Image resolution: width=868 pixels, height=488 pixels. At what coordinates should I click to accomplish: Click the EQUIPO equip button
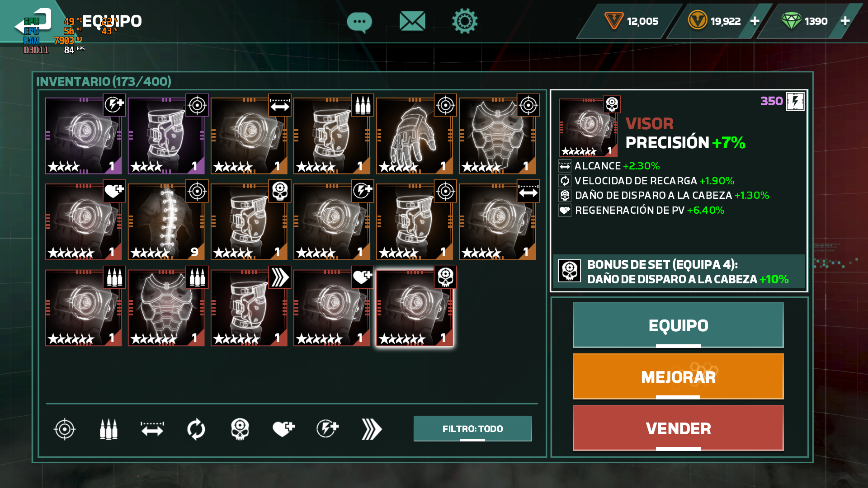678,325
